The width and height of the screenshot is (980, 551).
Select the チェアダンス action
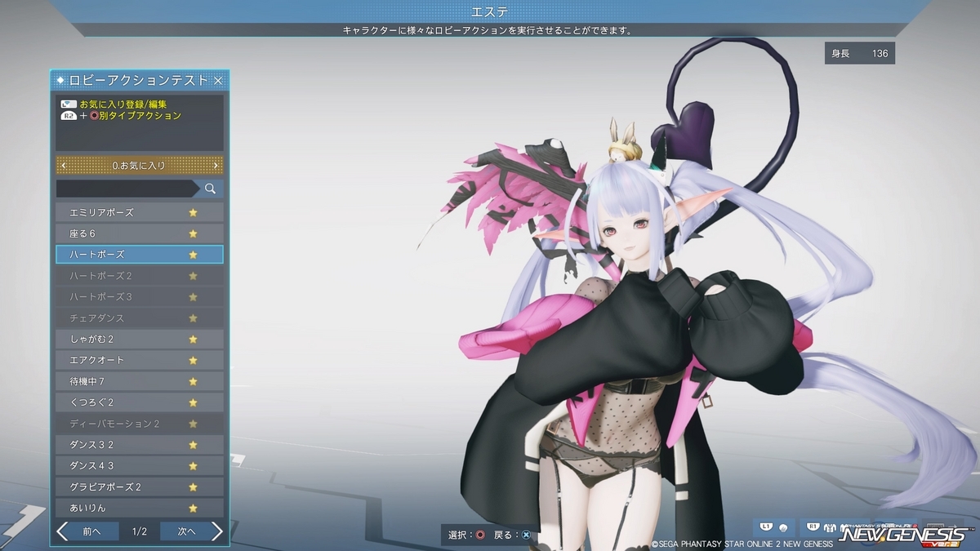140,318
